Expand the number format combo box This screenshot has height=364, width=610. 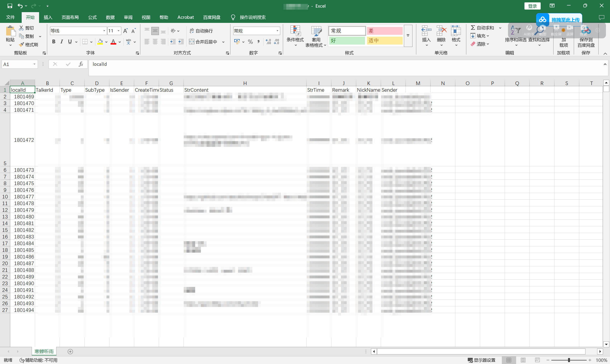point(277,31)
